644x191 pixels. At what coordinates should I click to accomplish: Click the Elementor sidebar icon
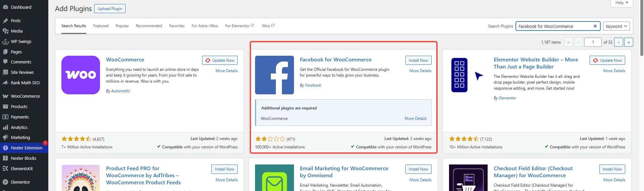tap(5, 182)
